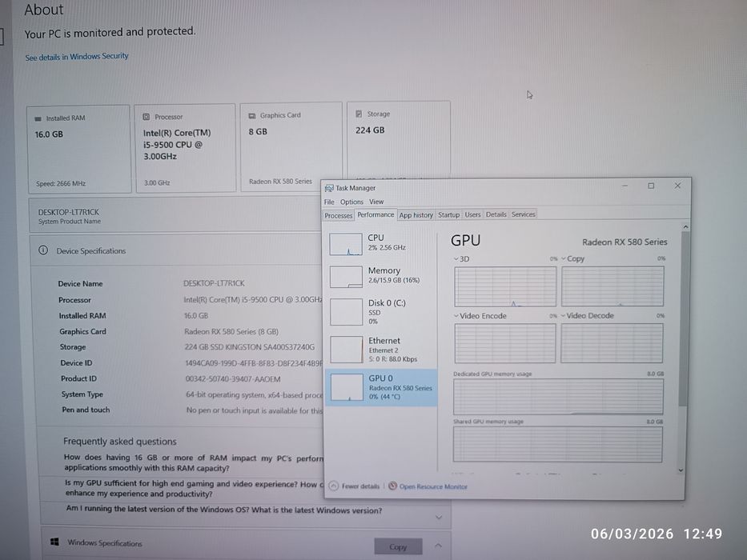Open the View menu in Task Manager
The width and height of the screenshot is (747, 560).
376,202
